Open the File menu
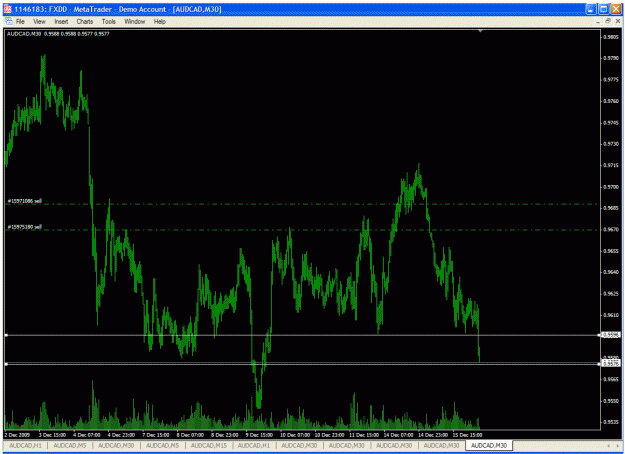Screen dimensions: 625x454 click(x=20, y=22)
